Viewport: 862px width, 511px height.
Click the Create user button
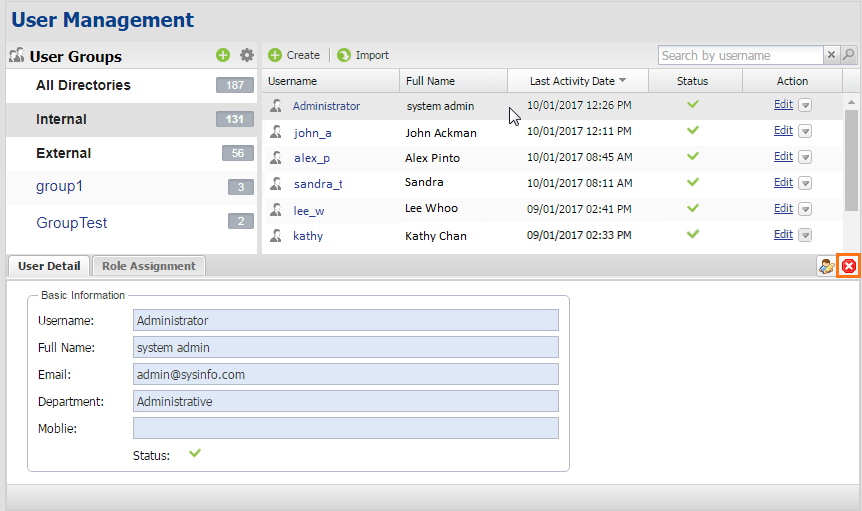[x=294, y=55]
